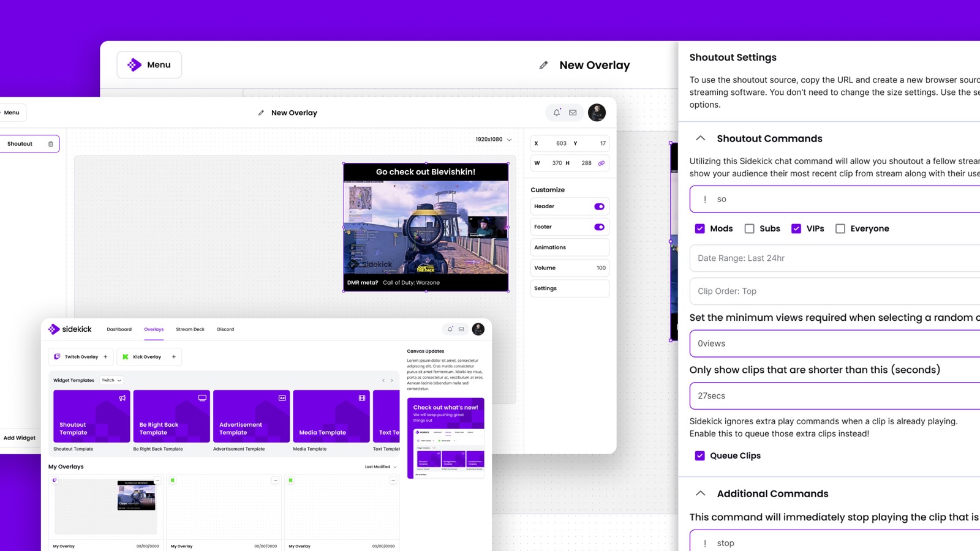
Task: Open the Settings button under Customize
Action: tap(570, 288)
